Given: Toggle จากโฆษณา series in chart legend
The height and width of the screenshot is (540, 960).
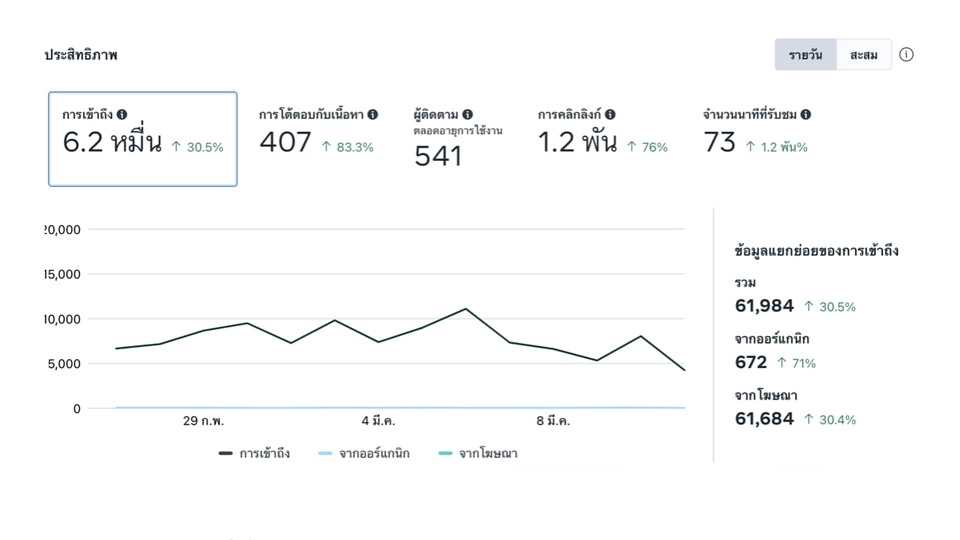Looking at the screenshot, I should coord(478,454).
